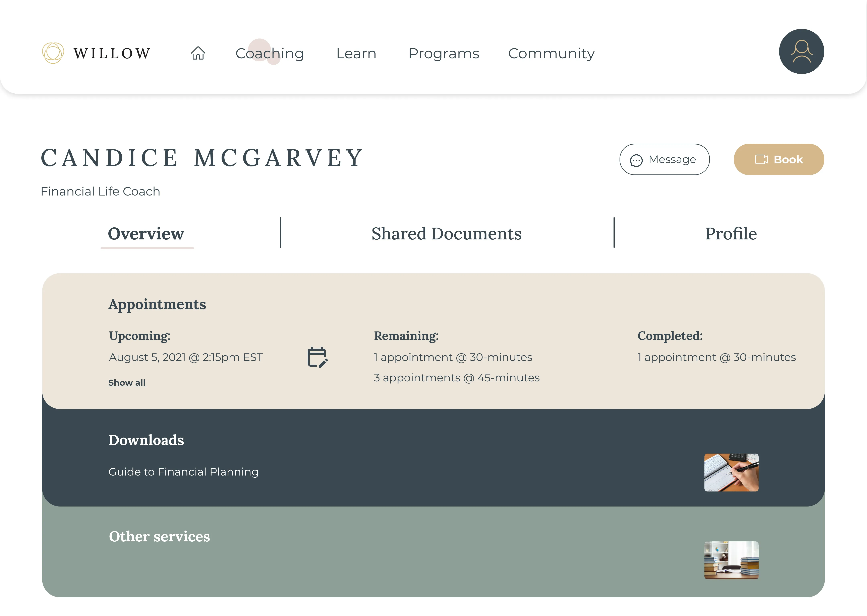867x616 pixels.
Task: Go to the home page icon
Action: pos(198,53)
